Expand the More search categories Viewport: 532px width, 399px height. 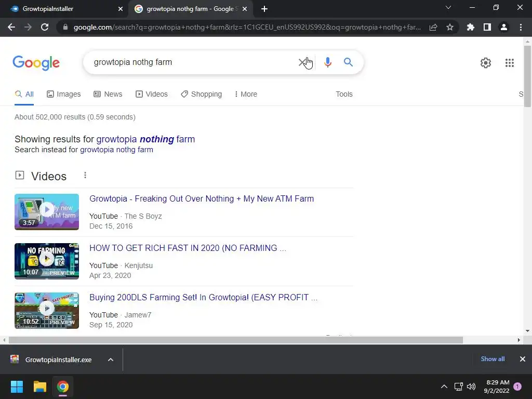[246, 95]
